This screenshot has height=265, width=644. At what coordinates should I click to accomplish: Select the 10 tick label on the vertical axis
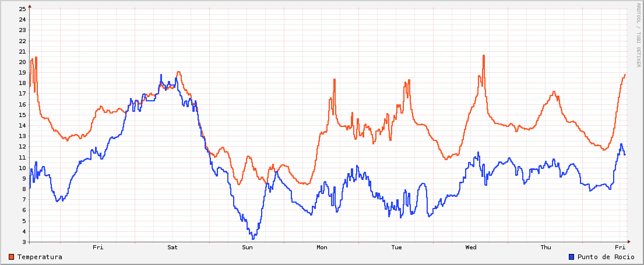point(22,168)
